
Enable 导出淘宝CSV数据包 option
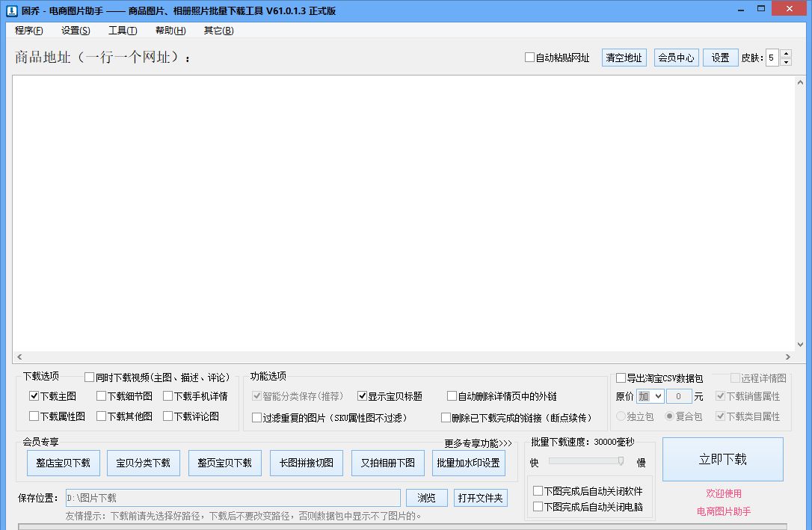click(620, 378)
